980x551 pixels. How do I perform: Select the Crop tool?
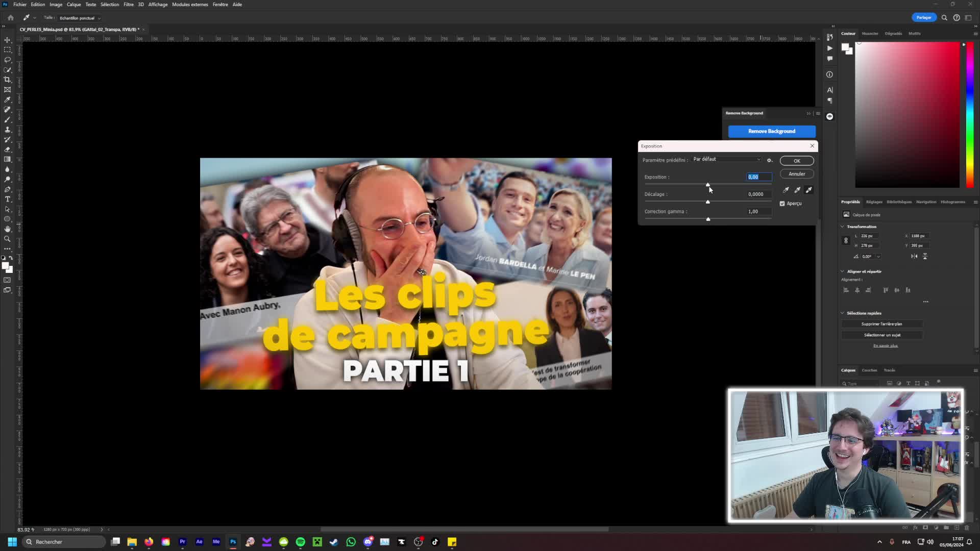tap(7, 80)
